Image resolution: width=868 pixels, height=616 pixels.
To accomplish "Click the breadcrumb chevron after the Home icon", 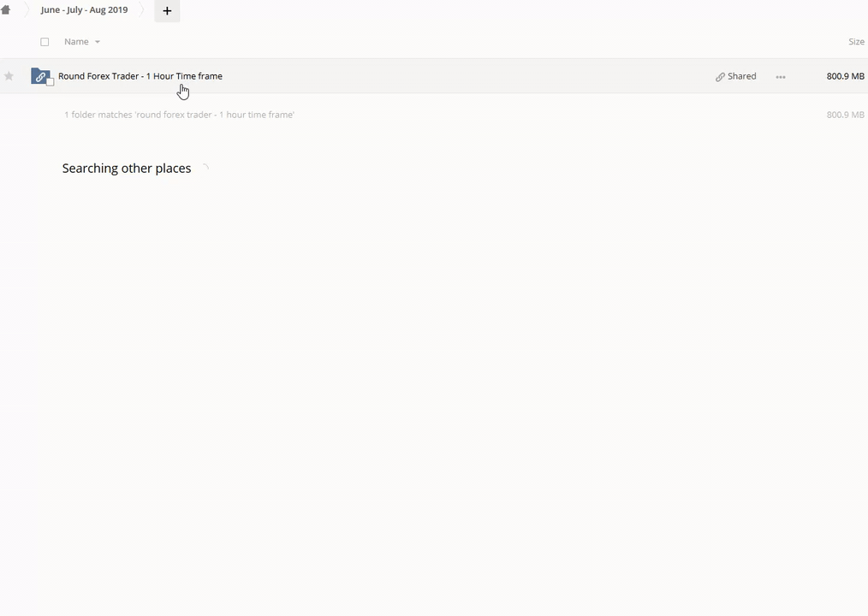I will coord(26,10).
